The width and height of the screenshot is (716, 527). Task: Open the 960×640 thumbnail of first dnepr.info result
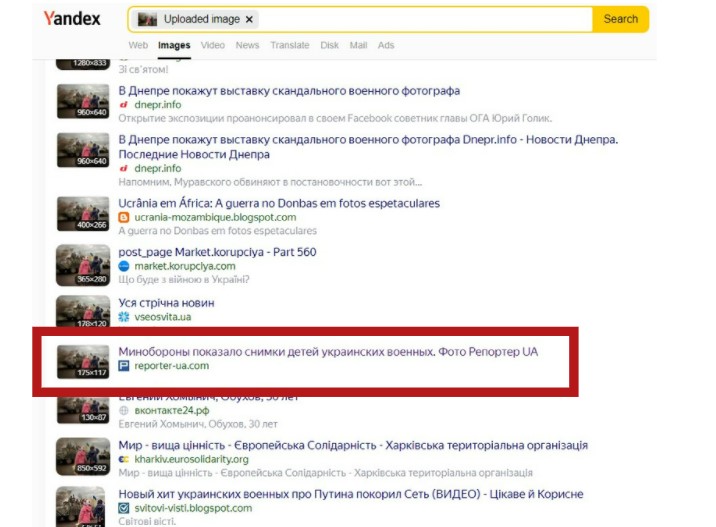[83, 101]
